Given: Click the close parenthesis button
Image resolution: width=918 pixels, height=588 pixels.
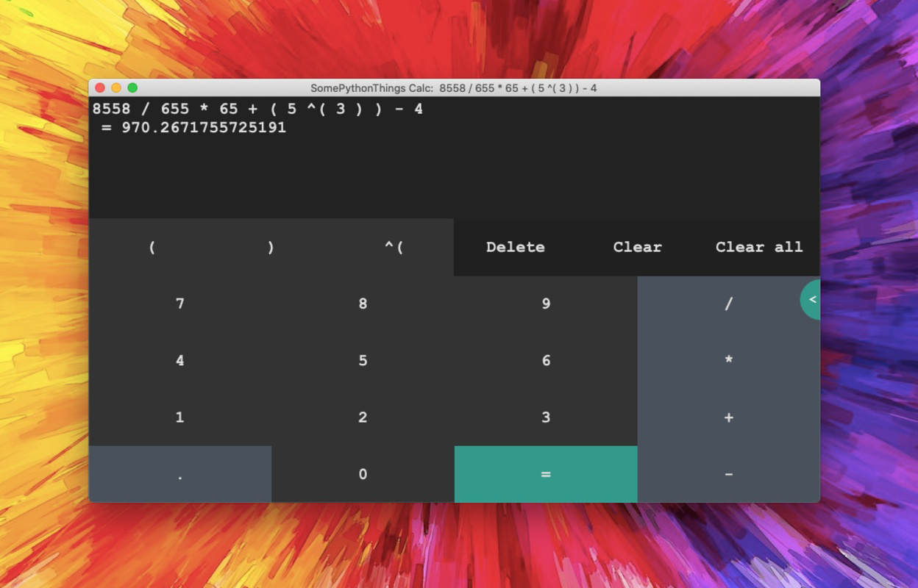Looking at the screenshot, I should (271, 247).
